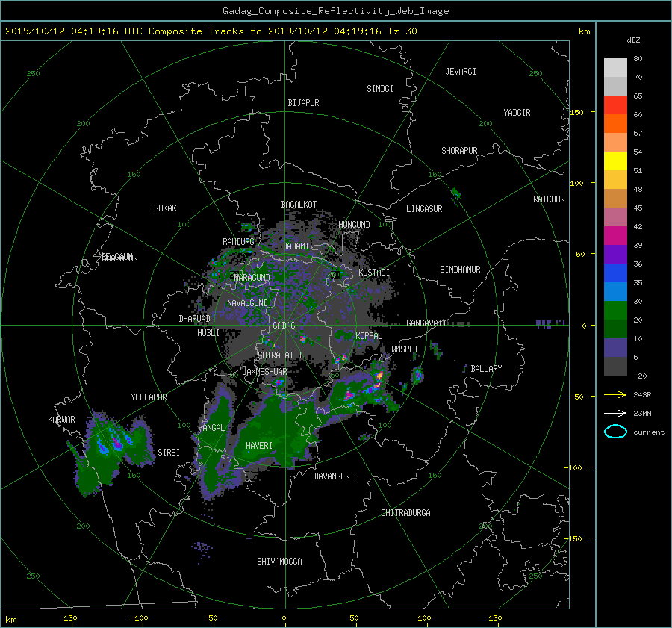Click the SIRSI city label
Viewport: 672px width, 628px height.
[169, 453]
